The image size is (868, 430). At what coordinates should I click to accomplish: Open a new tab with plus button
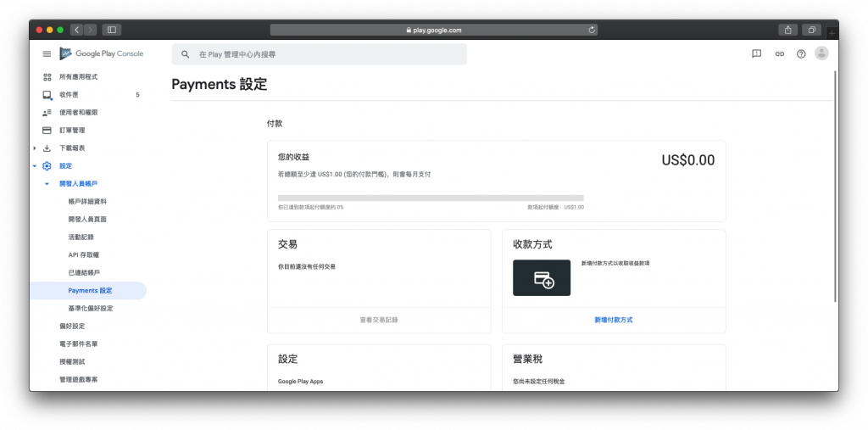click(832, 33)
